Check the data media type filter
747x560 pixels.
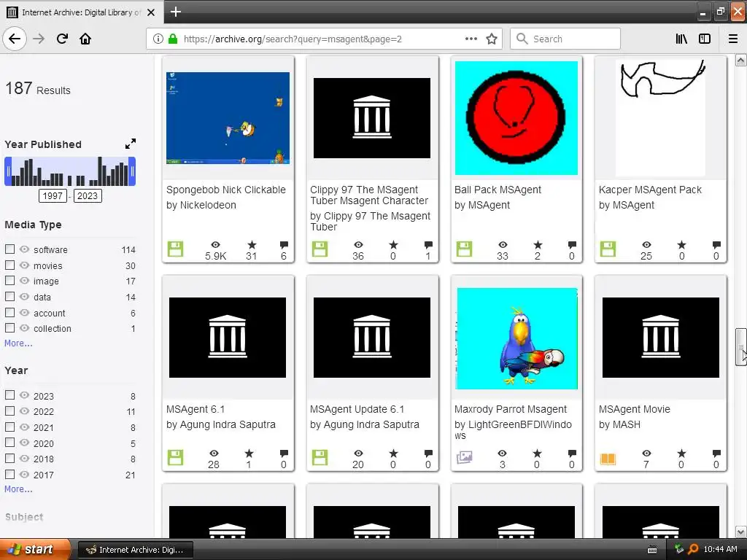[x=9, y=296]
